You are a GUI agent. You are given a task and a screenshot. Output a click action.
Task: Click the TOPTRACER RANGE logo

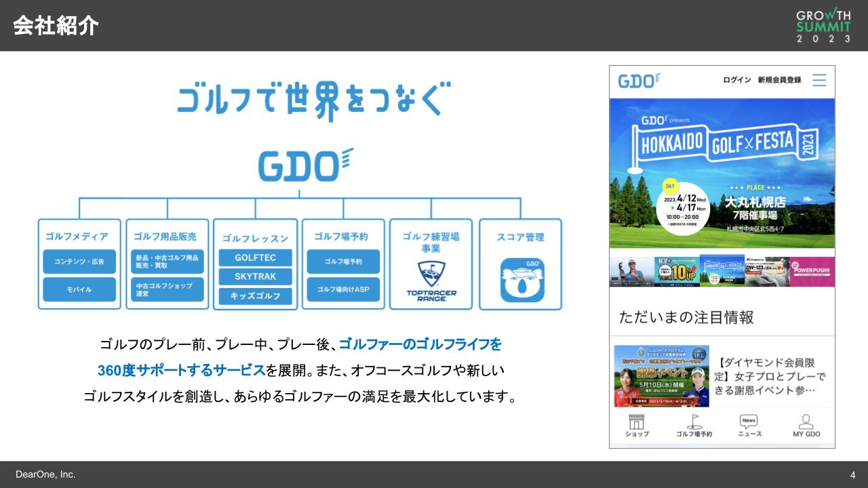(431, 279)
